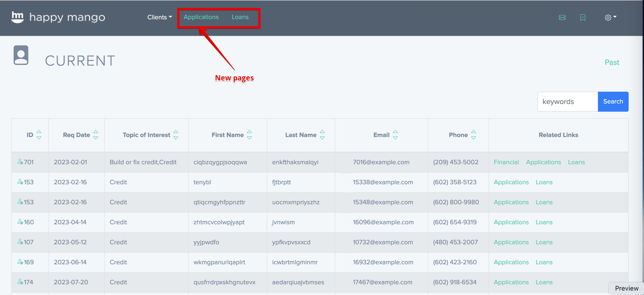Toggle ascending sort on the ID column
The width and height of the screenshot is (644, 295).
coord(39,132)
